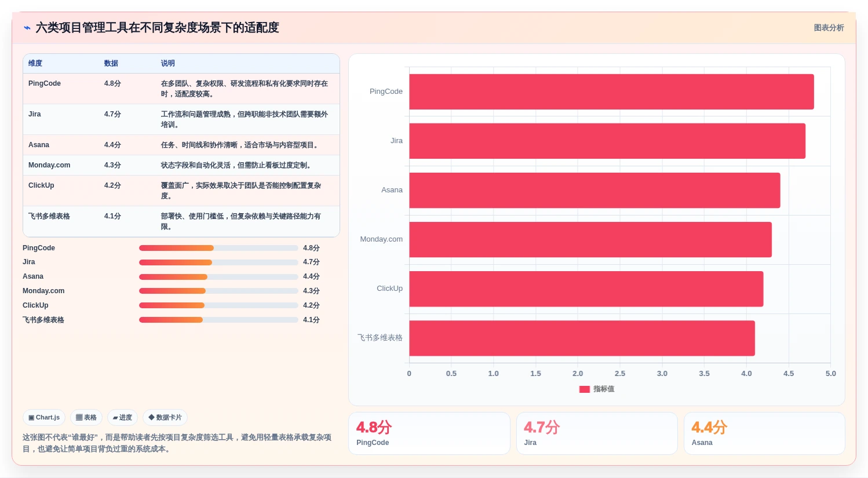Click the 飞书多维表格 bar in the chart
This screenshot has width=868, height=478.
coord(582,338)
